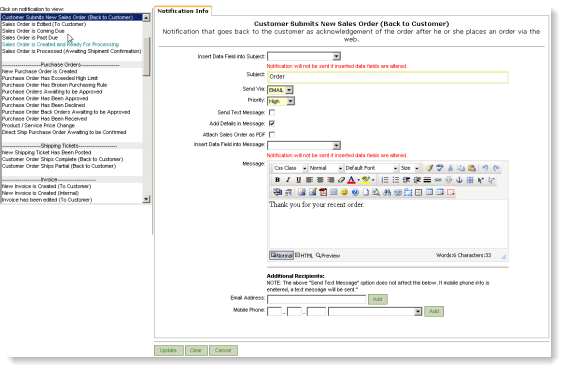The width and height of the screenshot is (566, 372).
Task: Click the underline formatting icon
Action: click(298, 180)
